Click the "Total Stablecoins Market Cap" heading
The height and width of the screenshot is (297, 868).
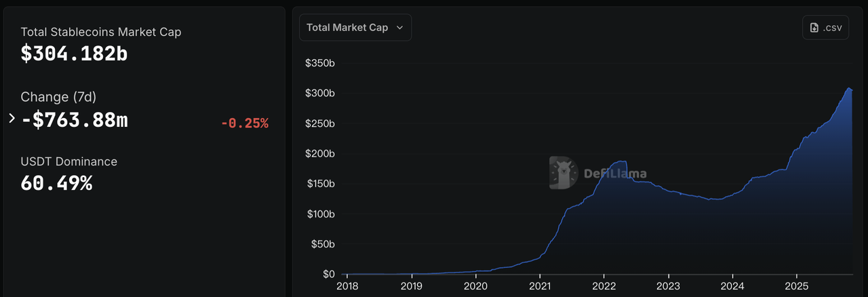click(101, 32)
